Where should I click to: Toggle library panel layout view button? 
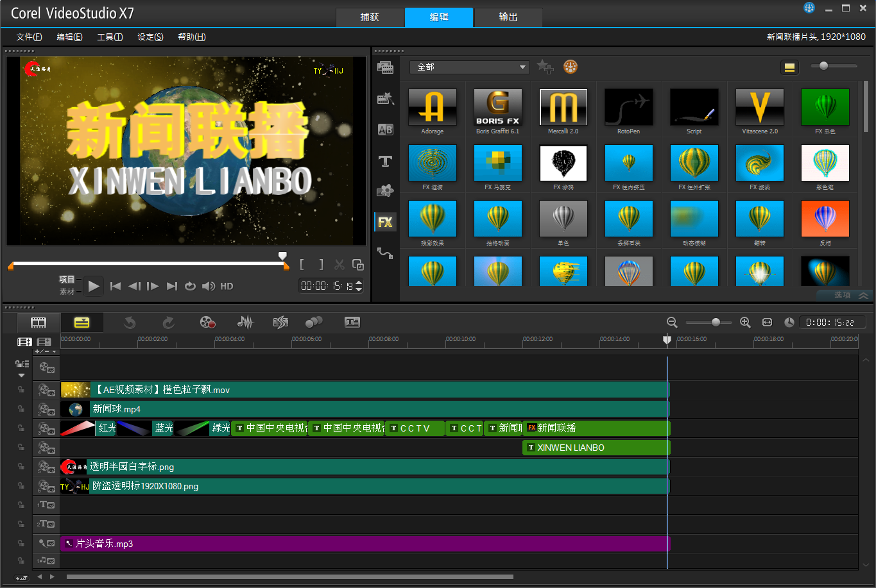coord(789,67)
